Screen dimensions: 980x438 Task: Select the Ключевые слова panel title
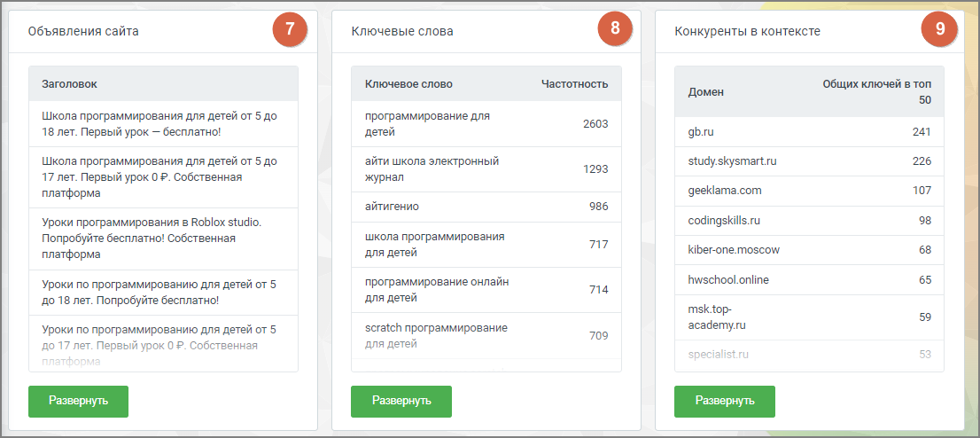point(402,31)
